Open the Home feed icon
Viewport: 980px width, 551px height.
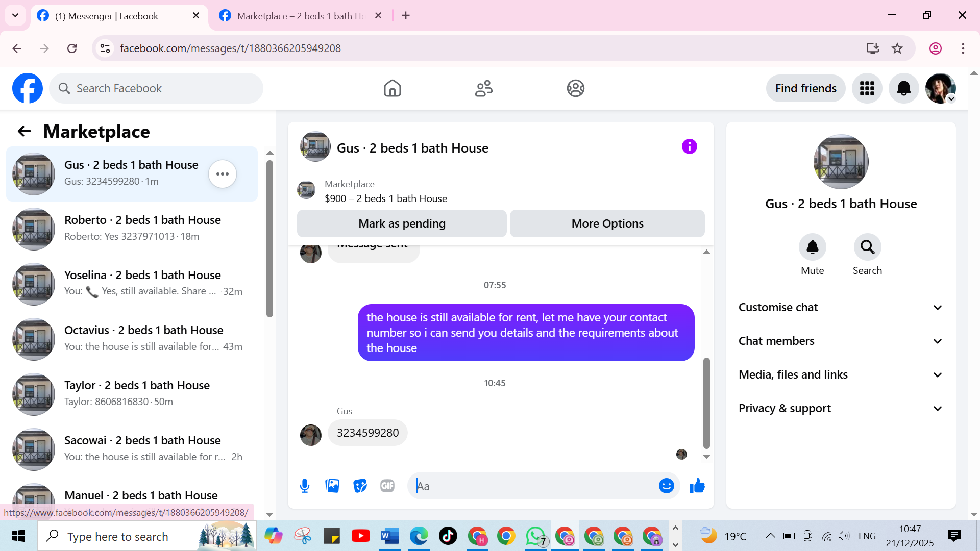click(392, 88)
